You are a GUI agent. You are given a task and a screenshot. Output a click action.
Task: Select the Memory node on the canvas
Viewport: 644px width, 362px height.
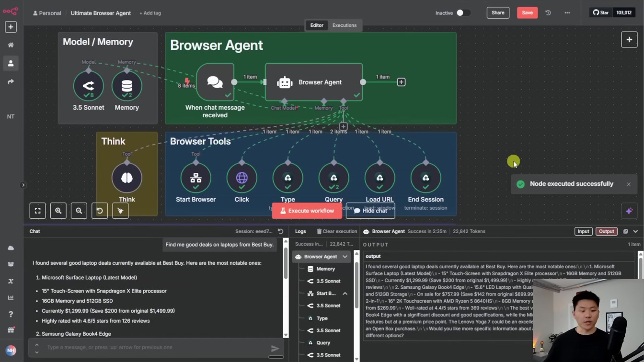(126, 86)
